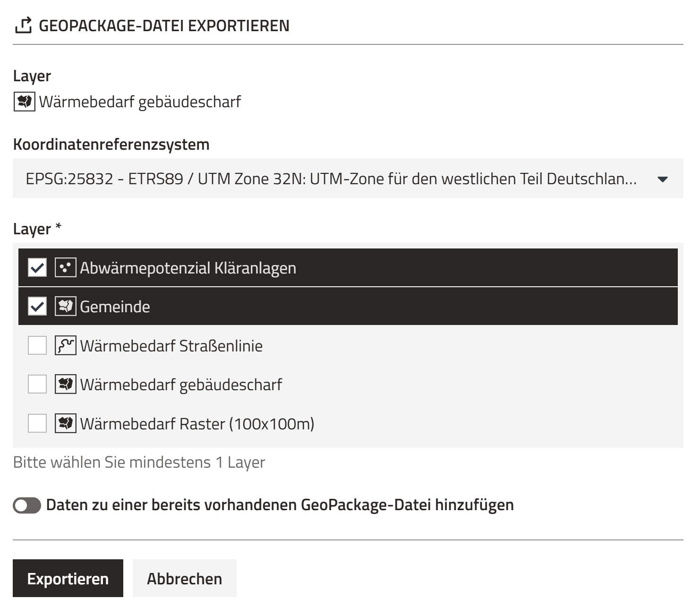Click the line icon next to Wärmebedarf Straßenlinie
This screenshot has width=700, height=607.
(x=66, y=345)
